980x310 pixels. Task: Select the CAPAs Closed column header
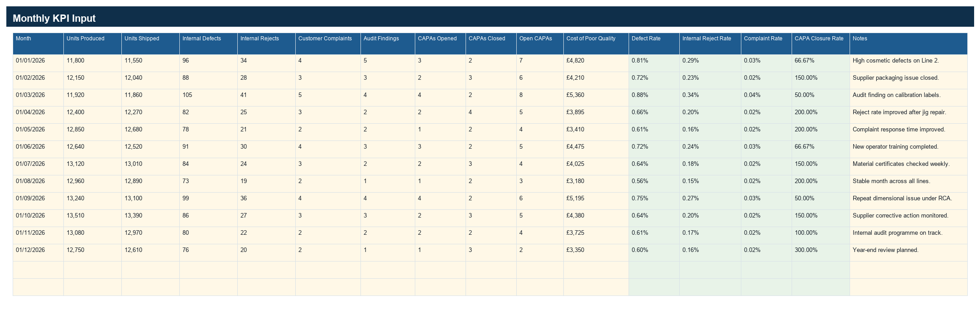(x=491, y=44)
